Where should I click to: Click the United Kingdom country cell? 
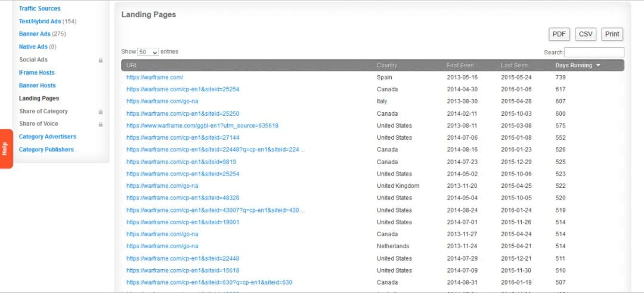coord(398,186)
